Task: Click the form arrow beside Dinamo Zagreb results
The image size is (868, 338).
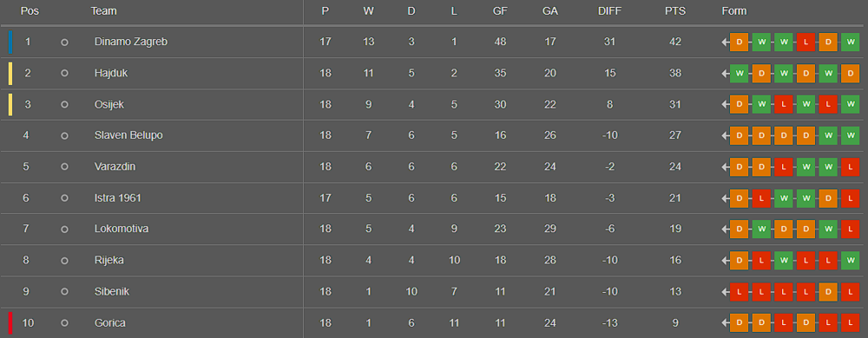Action: [725, 43]
